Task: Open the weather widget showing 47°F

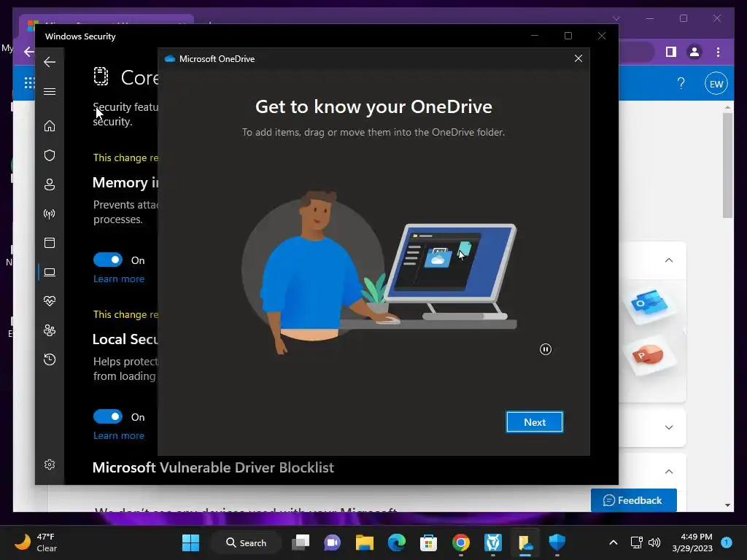Action: pyautogui.click(x=36, y=542)
